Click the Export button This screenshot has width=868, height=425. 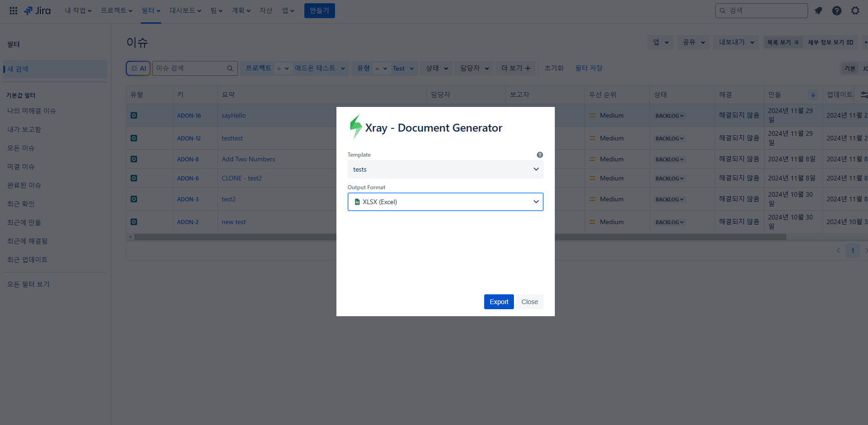pos(499,302)
